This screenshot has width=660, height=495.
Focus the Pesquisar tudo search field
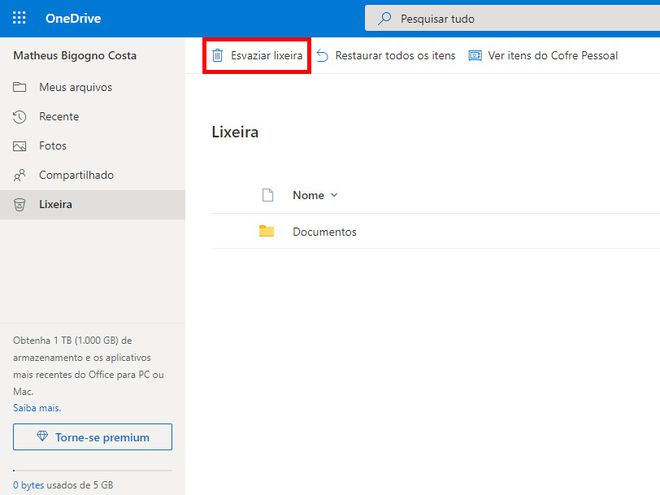(512, 18)
